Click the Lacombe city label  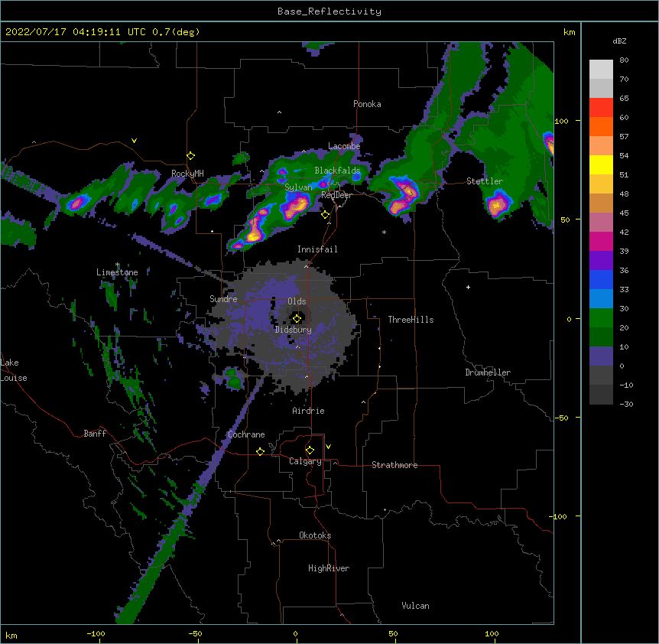click(344, 146)
